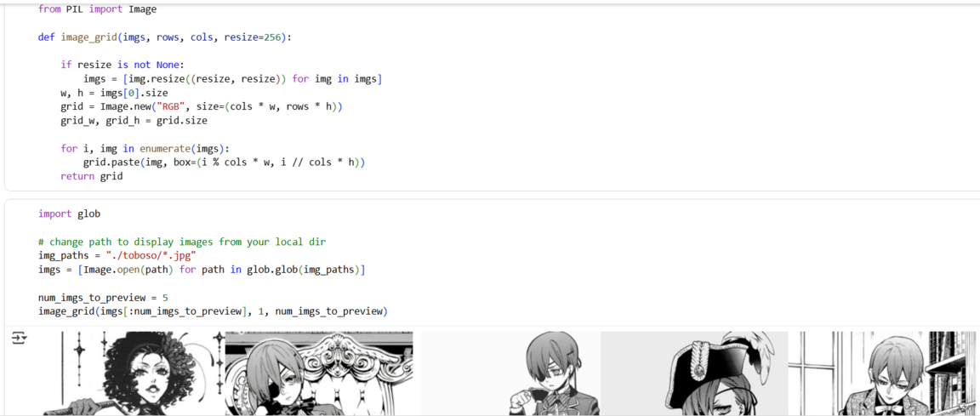
Task: Click the Image.open list comprehension line
Action: pyautogui.click(x=202, y=270)
